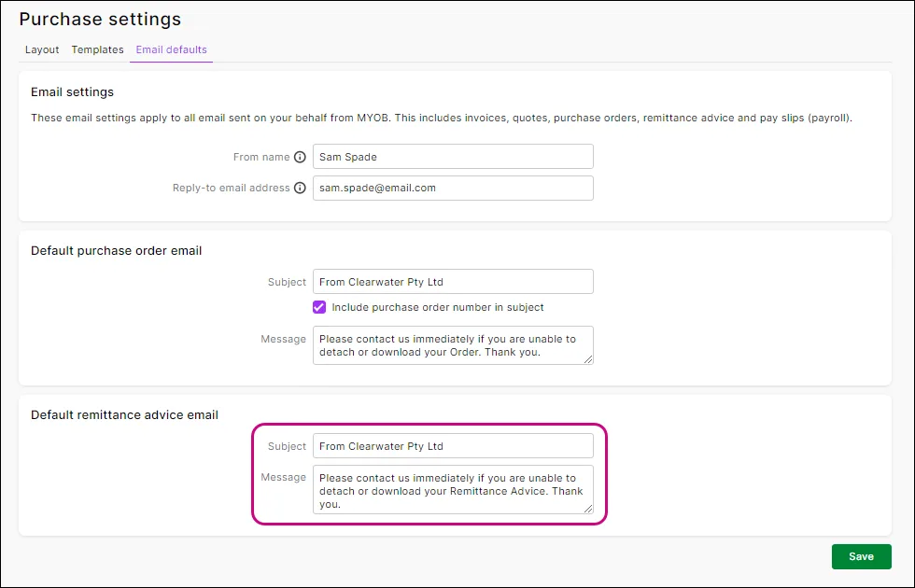Click the Default purchase order email heading

tap(116, 251)
